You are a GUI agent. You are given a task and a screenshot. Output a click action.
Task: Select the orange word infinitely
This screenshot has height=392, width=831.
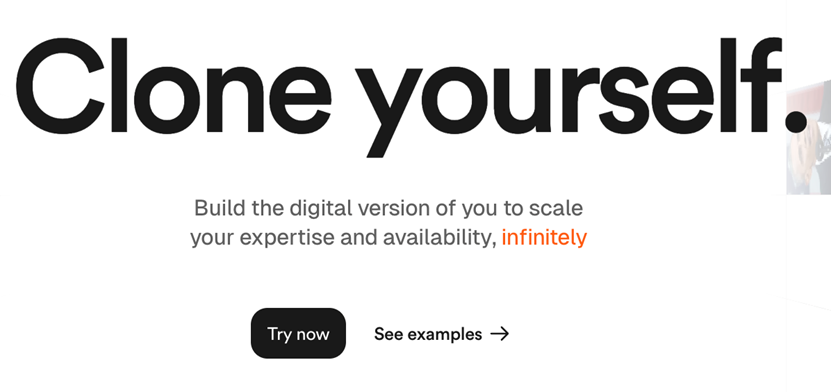544,238
